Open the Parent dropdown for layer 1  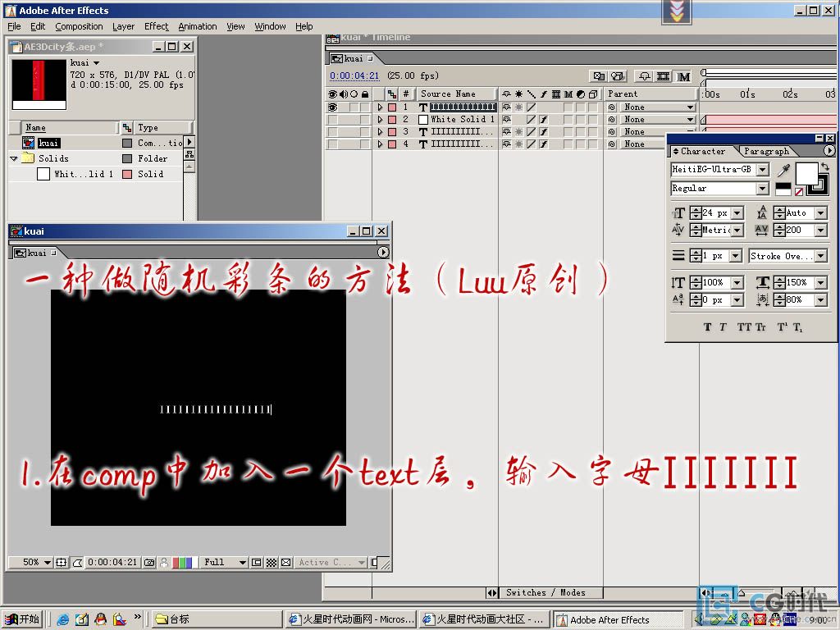pos(659,107)
